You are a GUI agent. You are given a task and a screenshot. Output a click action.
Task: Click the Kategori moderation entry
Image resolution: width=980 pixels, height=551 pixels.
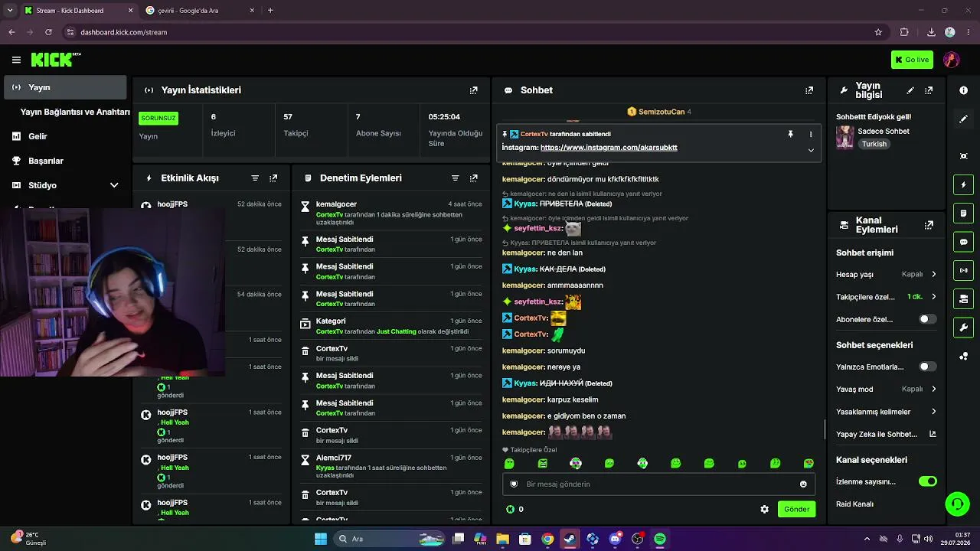tap(391, 326)
